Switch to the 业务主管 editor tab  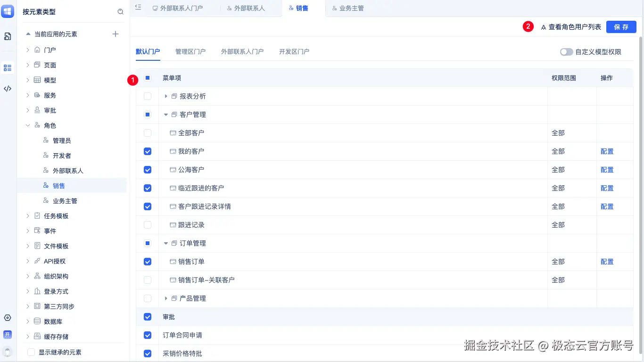click(348, 8)
